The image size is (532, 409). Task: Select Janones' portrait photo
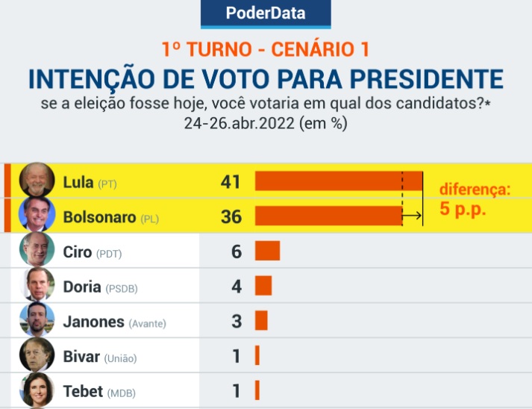pos(37,320)
